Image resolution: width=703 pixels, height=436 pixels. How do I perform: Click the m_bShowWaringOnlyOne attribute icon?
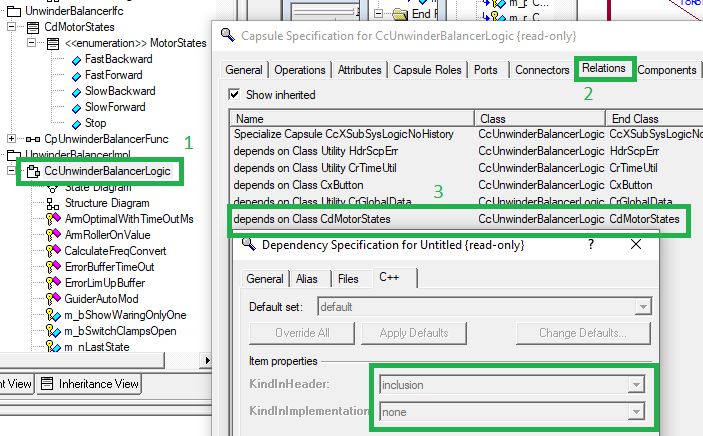[x=53, y=315]
